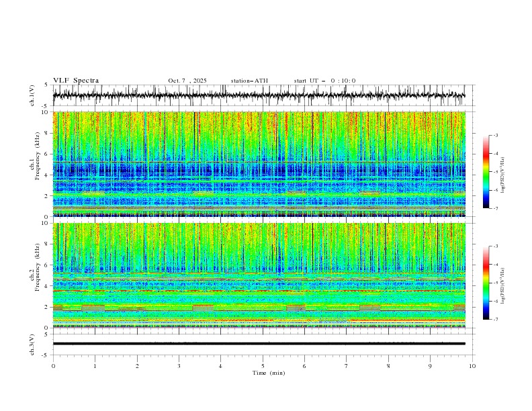This screenshot has height=411, width=532.
Task: Click the "-7" tick on upper color bar
Action: tap(495, 209)
